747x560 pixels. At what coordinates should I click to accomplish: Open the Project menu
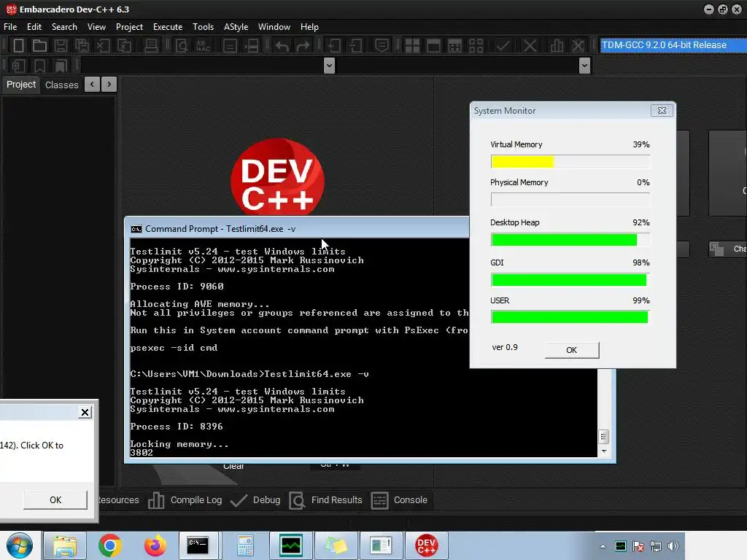click(129, 27)
